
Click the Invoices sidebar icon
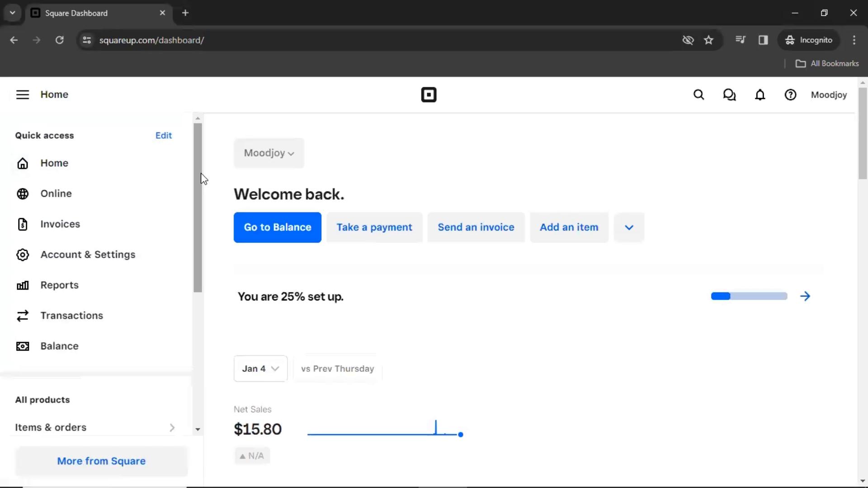coord(23,224)
